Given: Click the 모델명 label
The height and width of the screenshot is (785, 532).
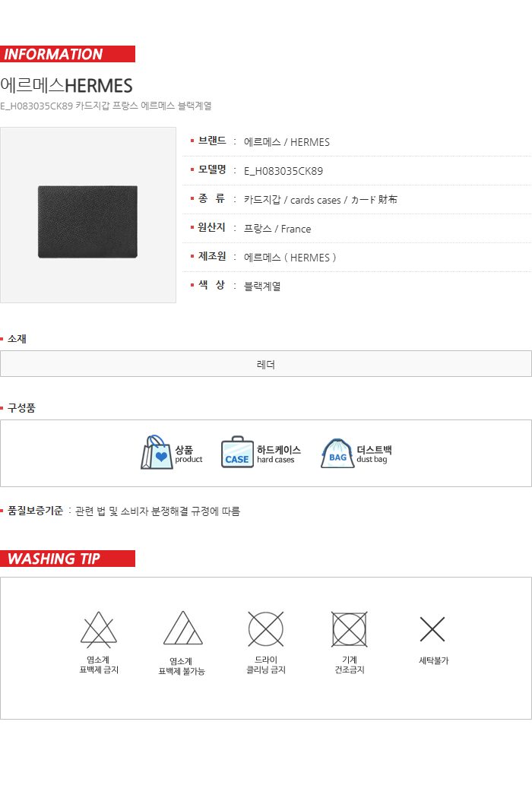Looking at the screenshot, I should coord(212,169).
